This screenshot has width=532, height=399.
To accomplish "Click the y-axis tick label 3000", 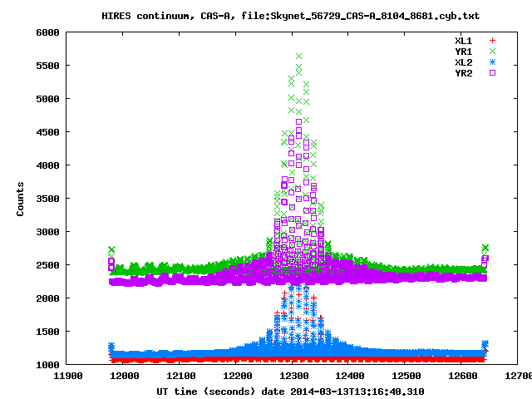I will pyautogui.click(x=47, y=232).
